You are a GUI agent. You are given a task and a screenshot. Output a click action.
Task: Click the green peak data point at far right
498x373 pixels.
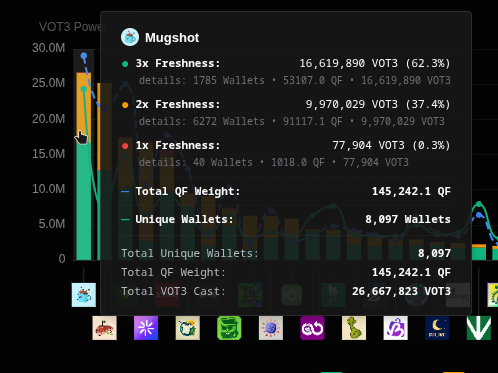479,204
